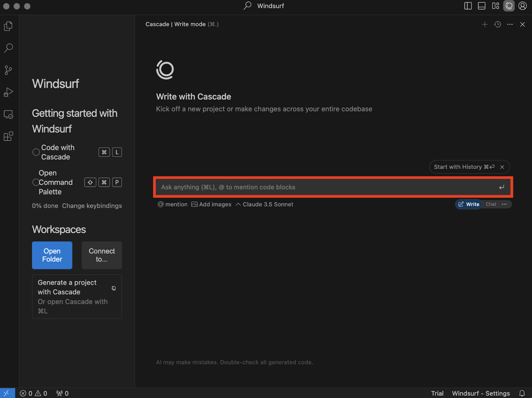Open the Explorer icon in activity bar
This screenshot has width=532, height=398.
(x=8, y=26)
